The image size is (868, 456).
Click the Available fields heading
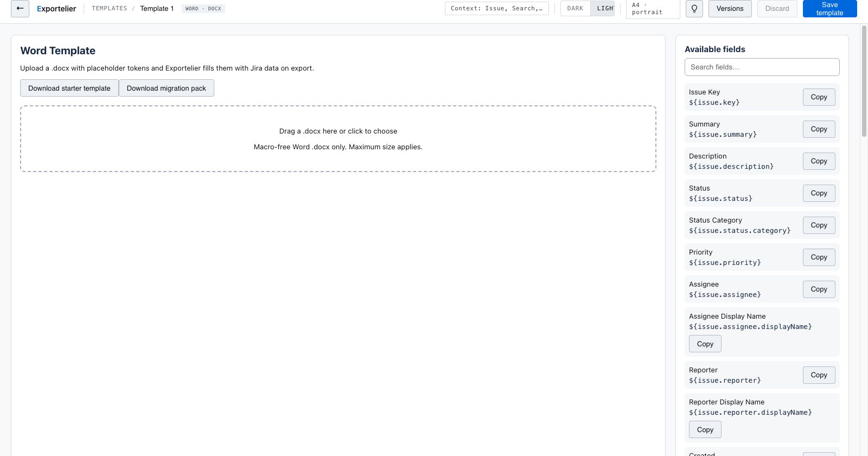pos(715,49)
